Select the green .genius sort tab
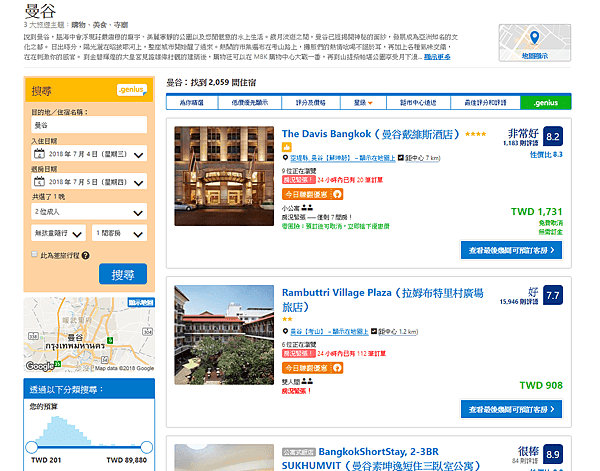The height and width of the screenshot is (471, 600). 546,103
